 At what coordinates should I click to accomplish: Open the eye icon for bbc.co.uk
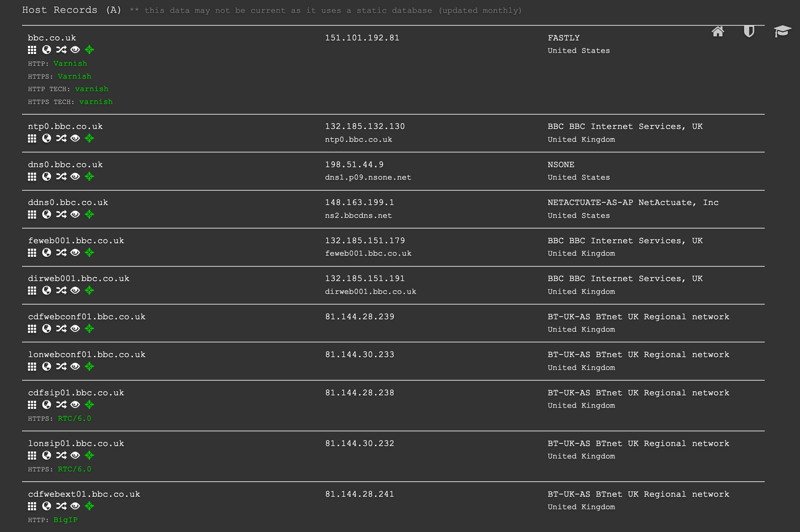tap(75, 50)
